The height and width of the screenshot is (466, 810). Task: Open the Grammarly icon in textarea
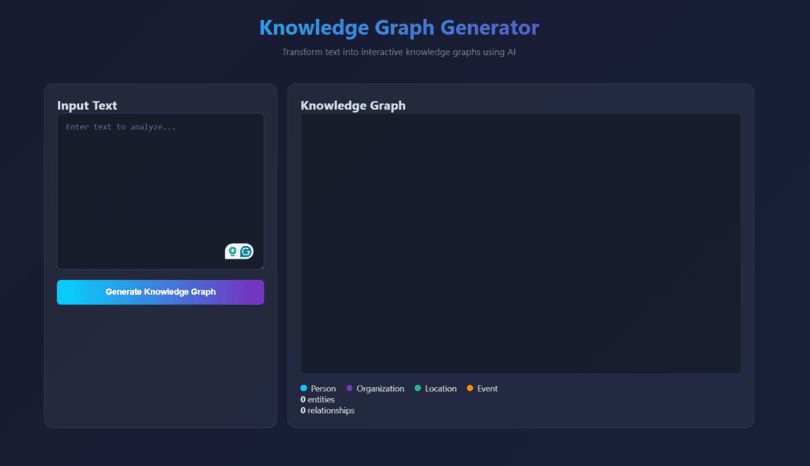click(246, 252)
